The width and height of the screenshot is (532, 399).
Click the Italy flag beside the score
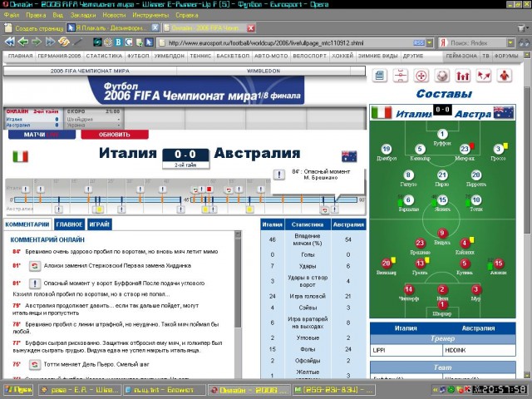pyautogui.click(x=20, y=156)
